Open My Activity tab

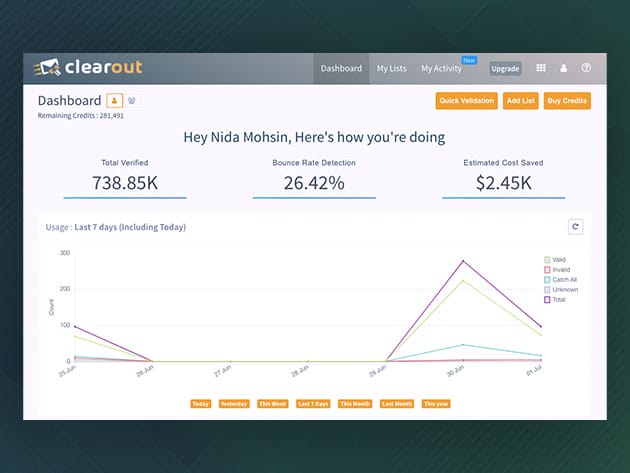[x=441, y=69]
